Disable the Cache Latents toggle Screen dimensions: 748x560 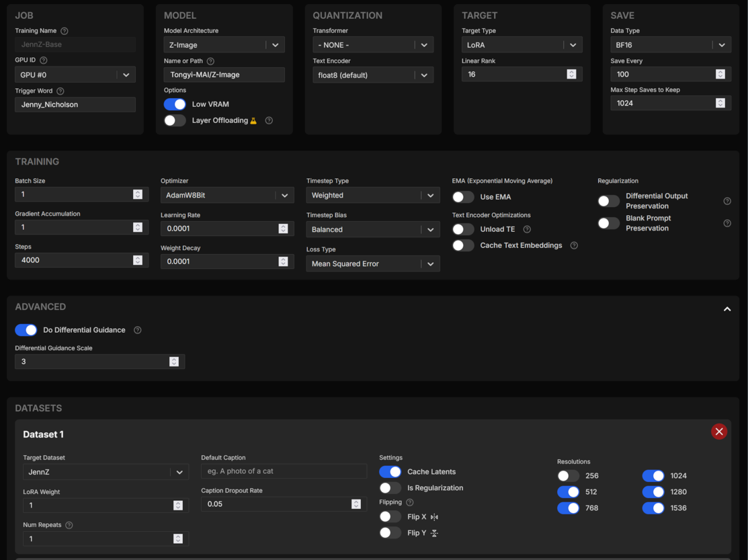[x=390, y=472]
